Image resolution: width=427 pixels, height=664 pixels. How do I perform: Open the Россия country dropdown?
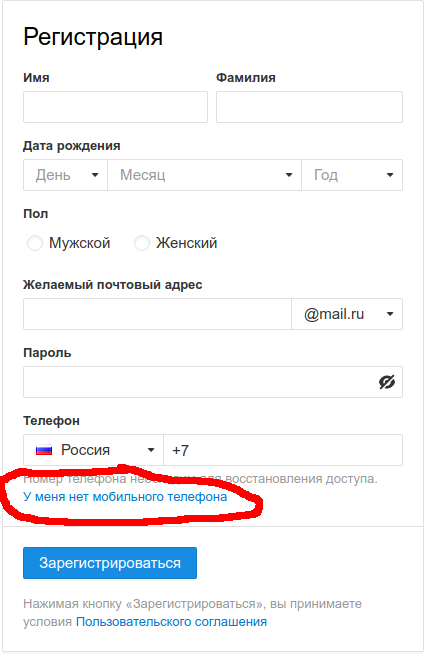coord(93,450)
